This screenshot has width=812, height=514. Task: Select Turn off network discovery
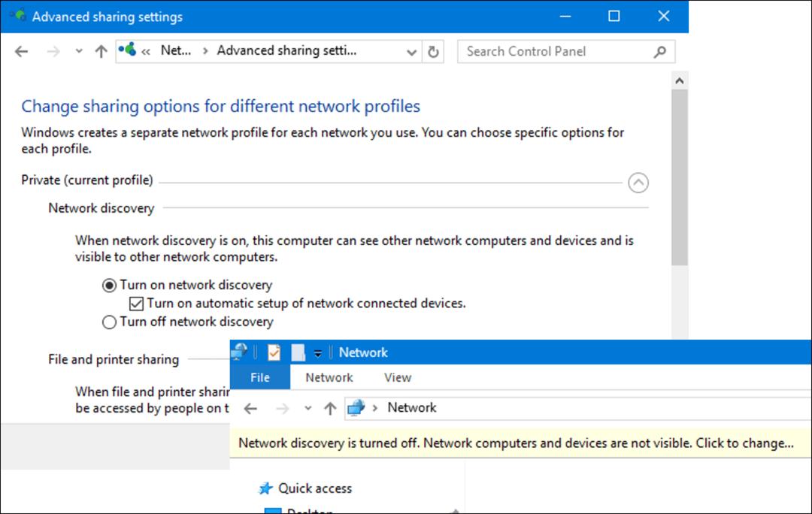pyautogui.click(x=110, y=322)
